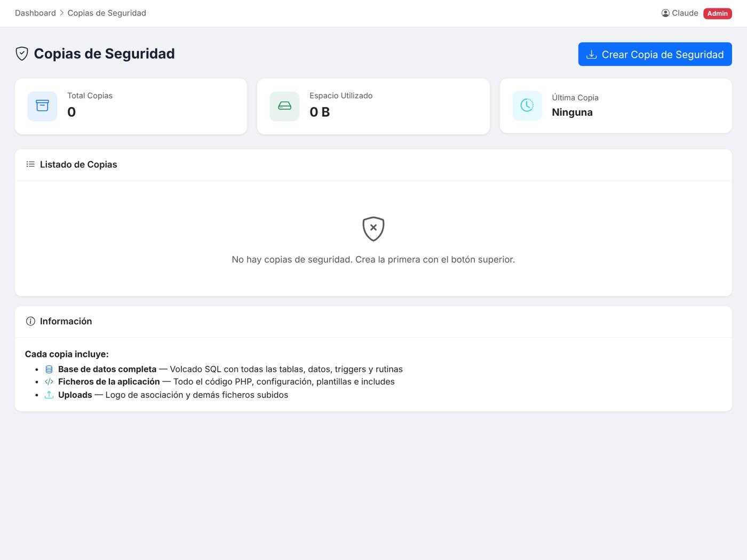Viewport: 747px width, 560px height.
Task: Click the code brackets icon beside Ficheros
Action: (x=49, y=382)
